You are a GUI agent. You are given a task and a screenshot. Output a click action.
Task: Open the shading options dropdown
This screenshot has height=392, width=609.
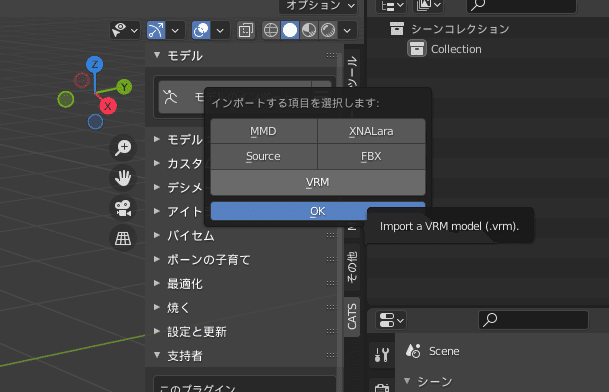(347, 30)
